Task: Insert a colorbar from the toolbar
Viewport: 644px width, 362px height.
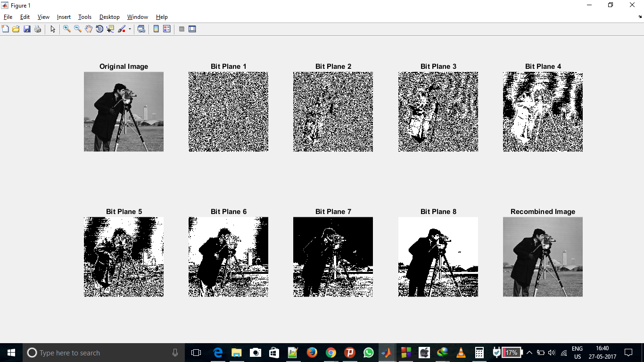Action: click(156, 29)
